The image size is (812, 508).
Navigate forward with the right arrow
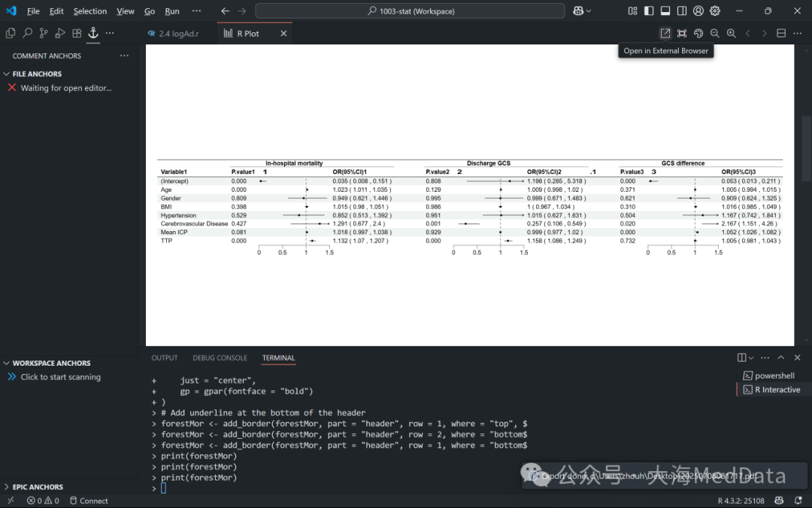(x=242, y=11)
